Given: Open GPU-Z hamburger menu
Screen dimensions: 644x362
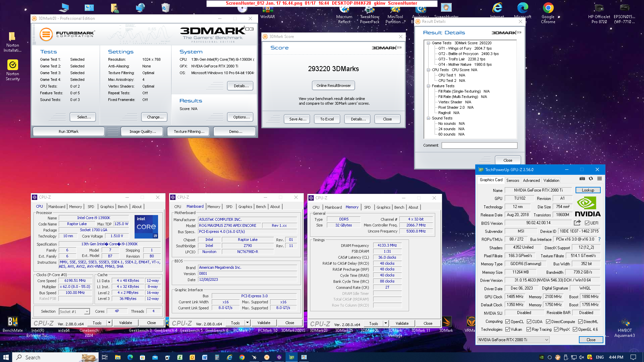Looking at the screenshot, I should tap(599, 179).
